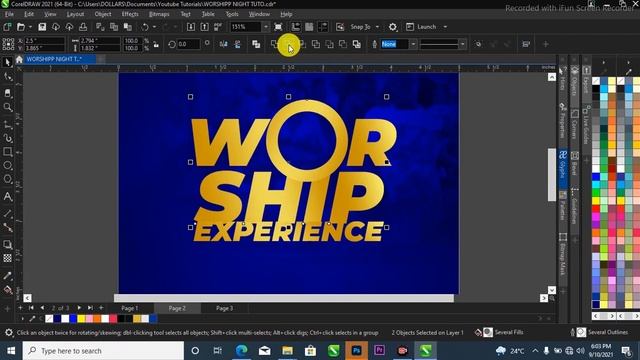Click the rotation angle field
This screenshot has height=360, width=640.
[x=188, y=44]
